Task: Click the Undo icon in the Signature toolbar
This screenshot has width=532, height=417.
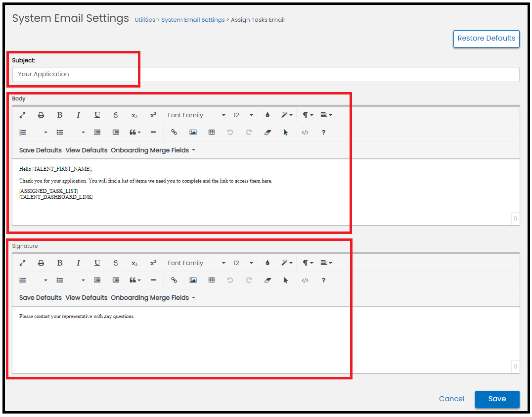Action: pyautogui.click(x=230, y=280)
